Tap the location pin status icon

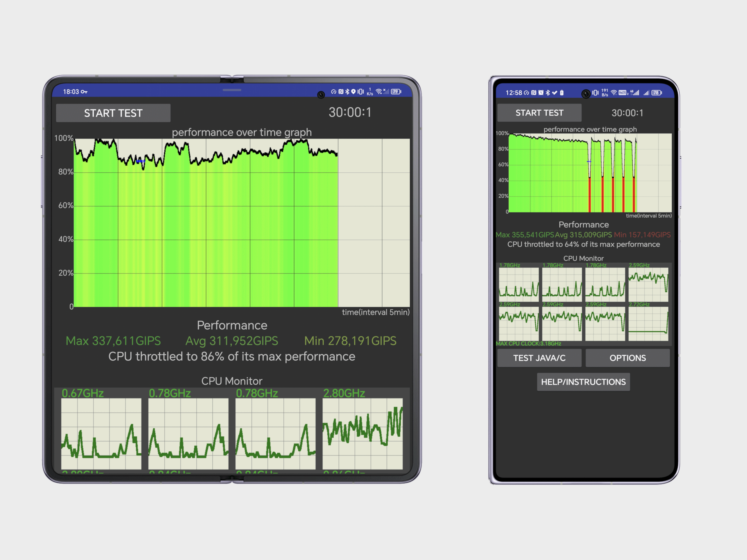point(353,92)
